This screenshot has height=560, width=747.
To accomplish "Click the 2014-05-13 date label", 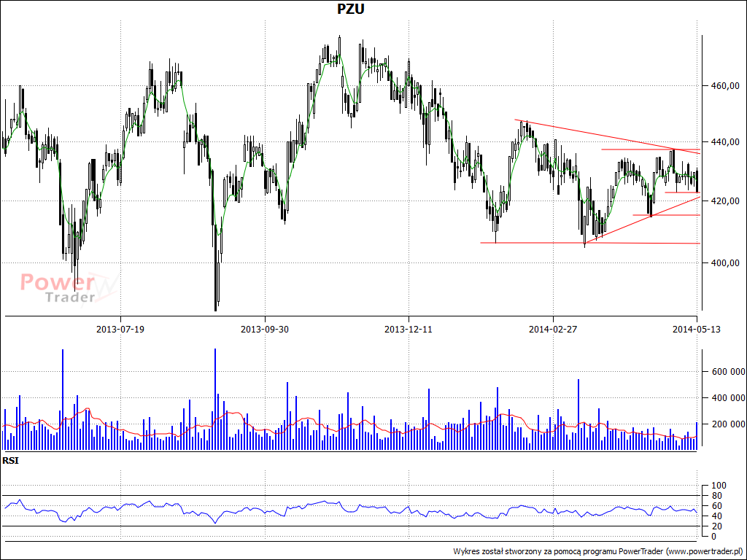I will [697, 329].
